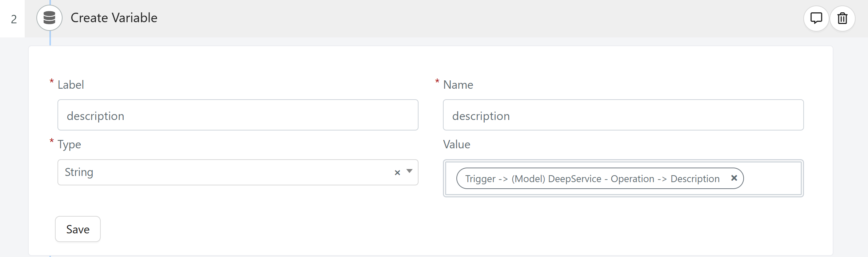This screenshot has height=257, width=868.
Task: Select step number 2 in the flow
Action: tap(13, 19)
